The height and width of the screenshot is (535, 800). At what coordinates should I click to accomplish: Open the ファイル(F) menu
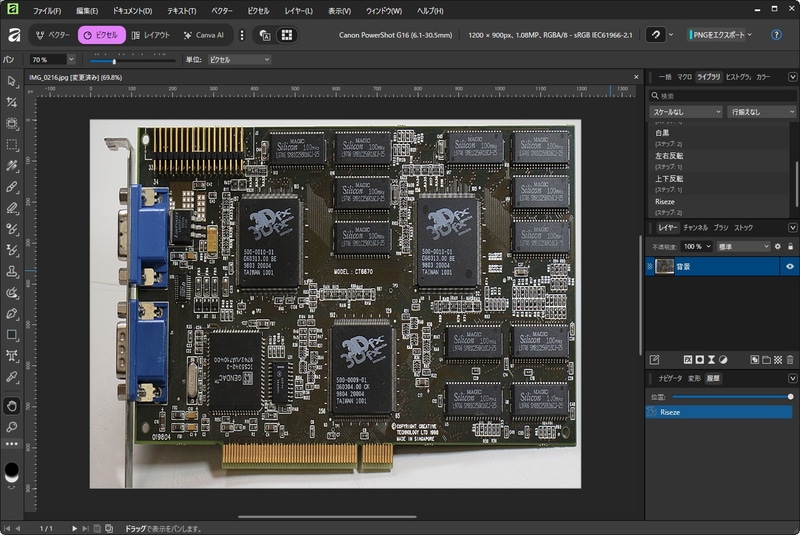tap(46, 11)
